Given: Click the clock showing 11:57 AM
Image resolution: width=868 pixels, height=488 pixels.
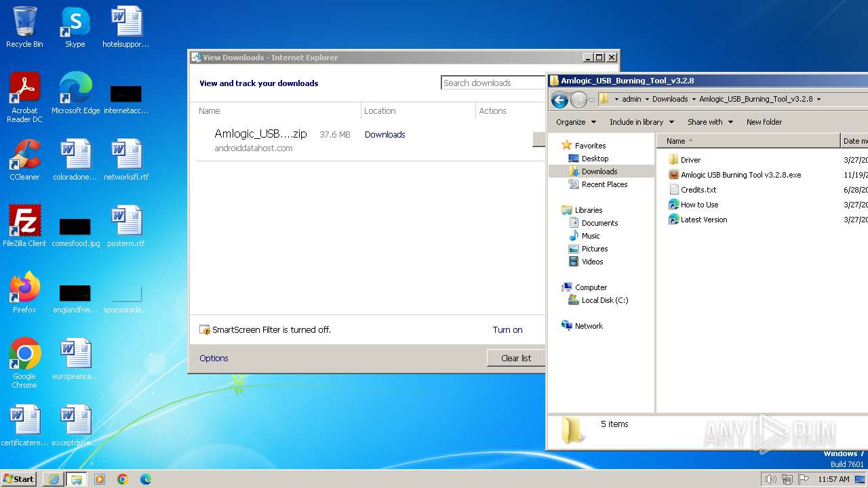Looking at the screenshot, I should point(833,479).
